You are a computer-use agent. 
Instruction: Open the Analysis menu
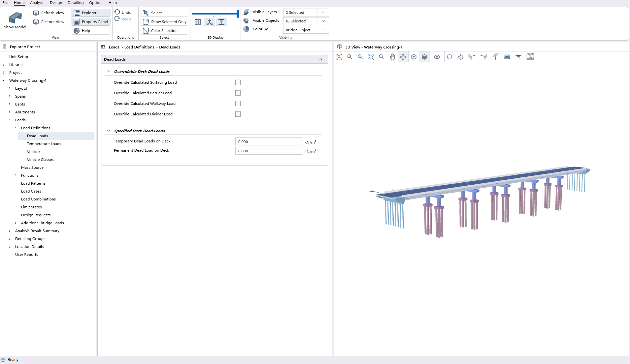click(x=37, y=3)
